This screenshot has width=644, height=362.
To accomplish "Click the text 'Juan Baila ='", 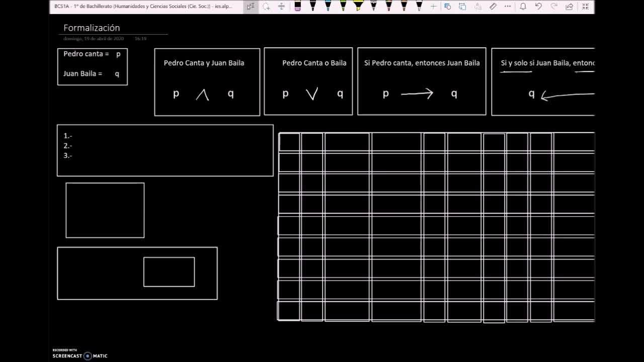I will point(83,73).
